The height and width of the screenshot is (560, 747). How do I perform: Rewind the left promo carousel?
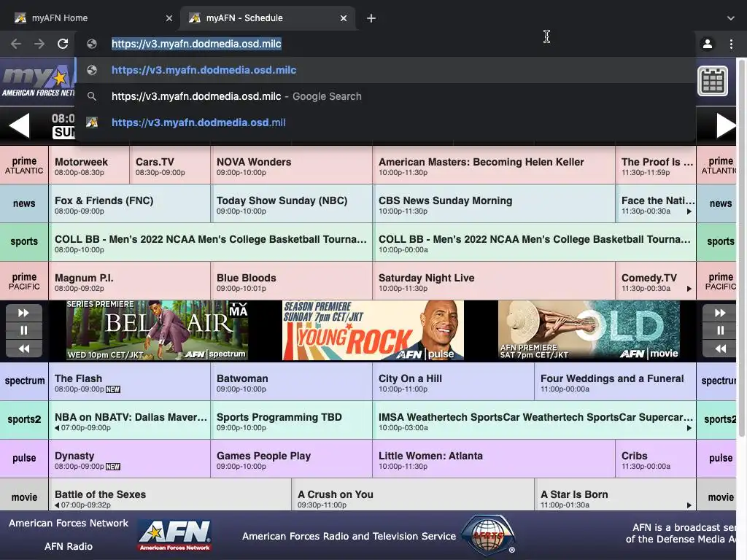point(24,349)
